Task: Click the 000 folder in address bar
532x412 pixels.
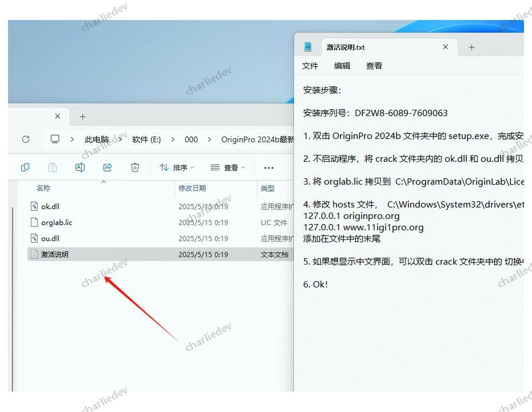Action: pos(191,139)
